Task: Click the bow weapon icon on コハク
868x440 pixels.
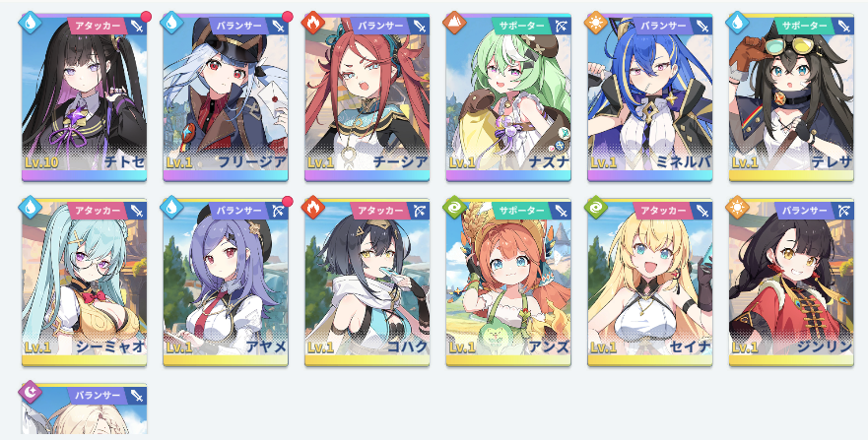Action: (420, 211)
